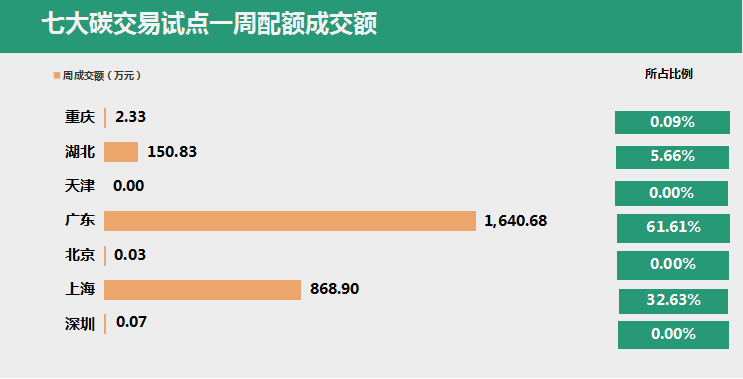743x379 pixels.
Task: Click the 61.61% green box
Action: pyautogui.click(x=673, y=228)
